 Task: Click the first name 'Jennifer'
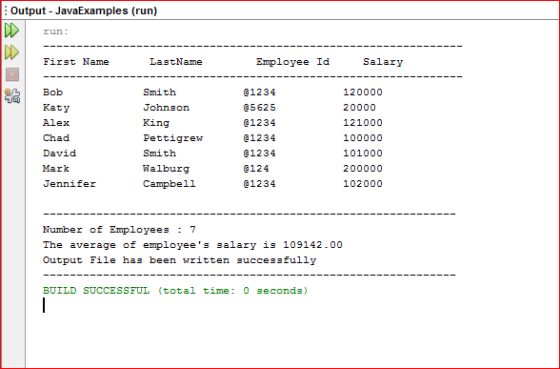click(69, 184)
